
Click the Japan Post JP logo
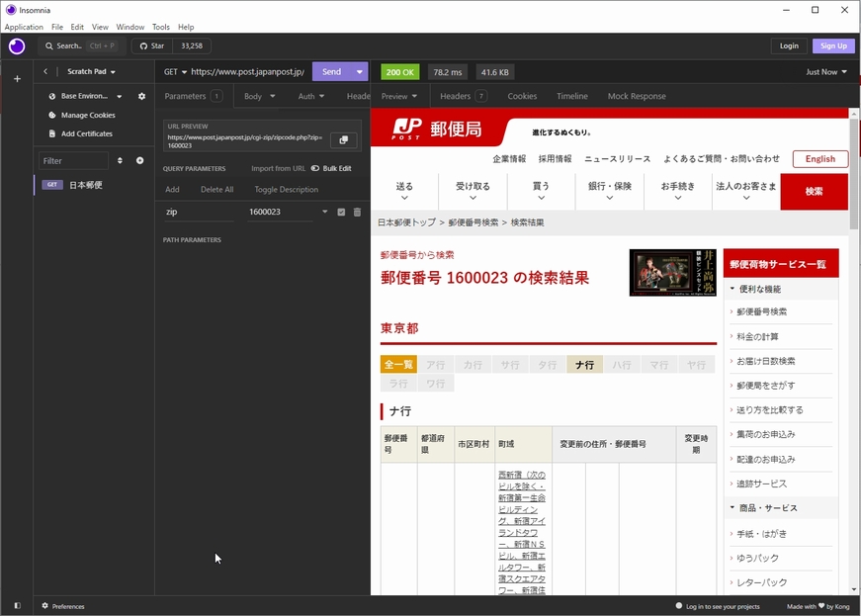click(407, 129)
